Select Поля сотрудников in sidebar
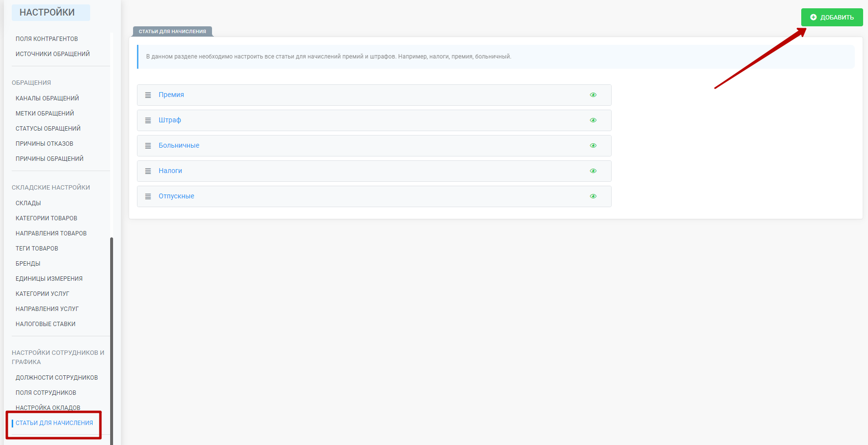The image size is (868, 445). (46, 393)
